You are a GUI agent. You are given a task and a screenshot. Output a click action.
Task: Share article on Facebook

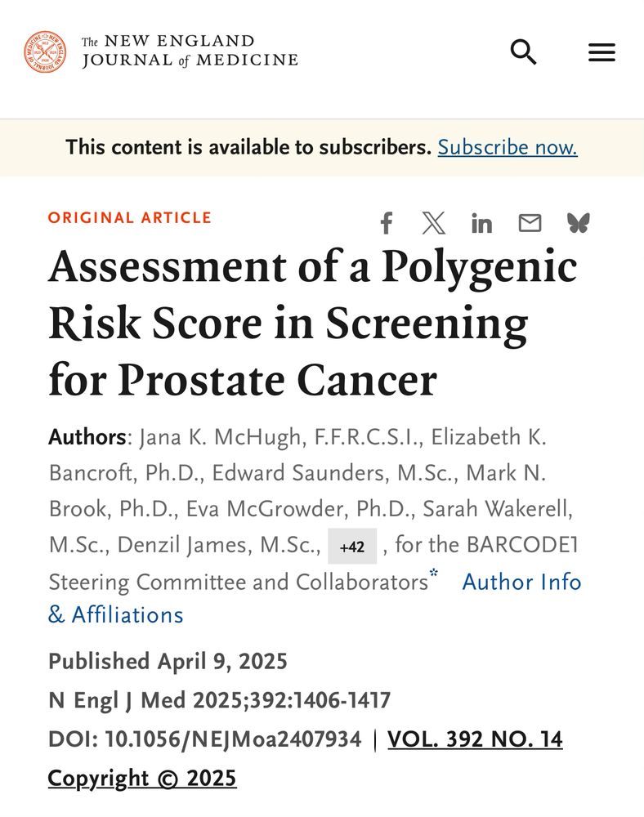point(387,224)
